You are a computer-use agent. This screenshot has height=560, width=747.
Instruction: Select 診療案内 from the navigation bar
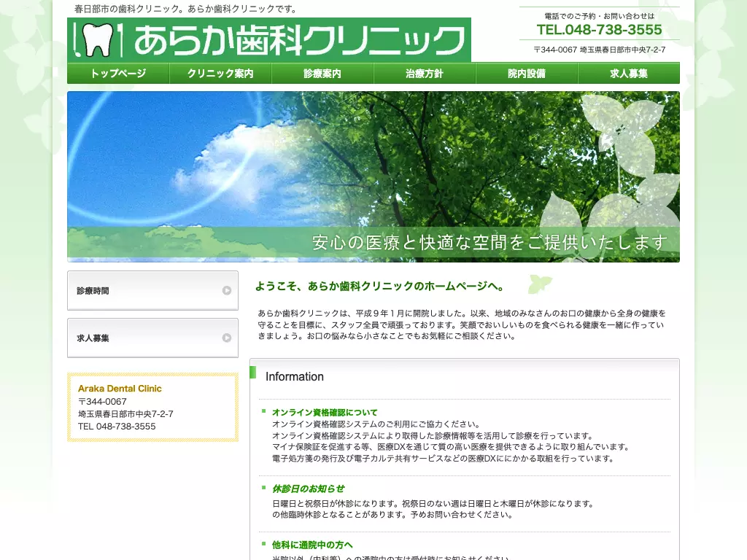(322, 74)
